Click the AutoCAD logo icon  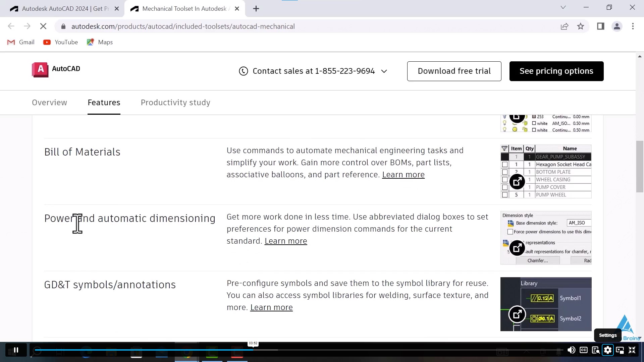tap(41, 69)
